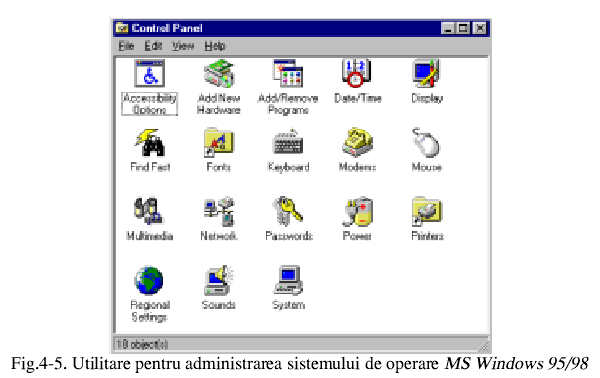Select the Printers folder icon
600x378 pixels.
click(427, 211)
